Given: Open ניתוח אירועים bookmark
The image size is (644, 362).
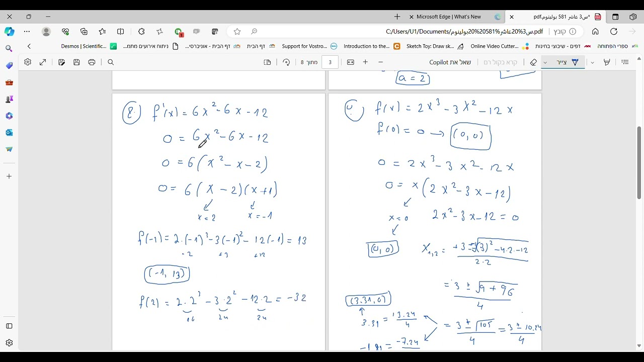Looking at the screenshot, I should pos(150,46).
